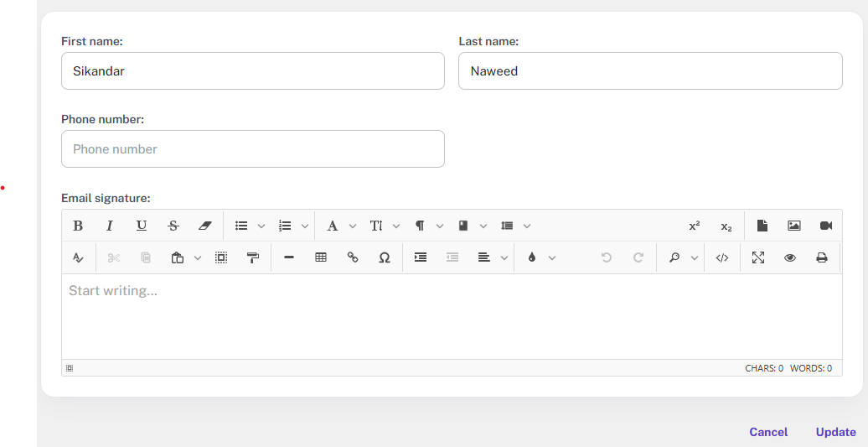
Task: Toggle italic text style
Action: coord(110,226)
